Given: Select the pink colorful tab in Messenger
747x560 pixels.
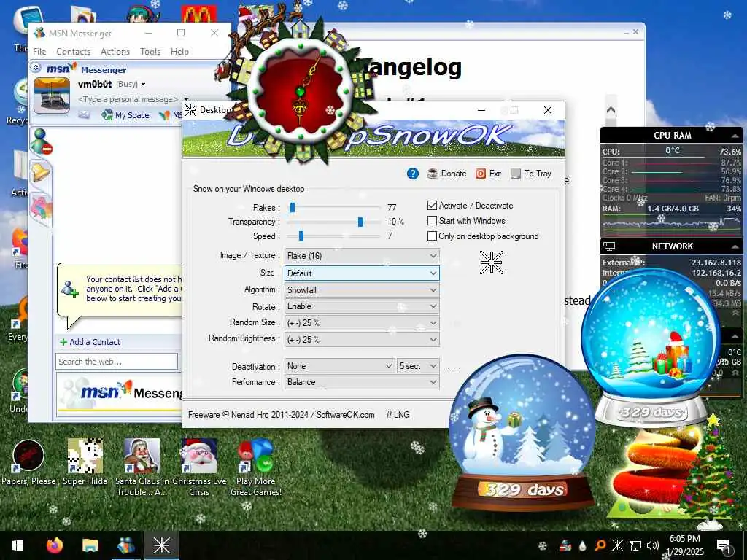Looking at the screenshot, I should [x=41, y=208].
